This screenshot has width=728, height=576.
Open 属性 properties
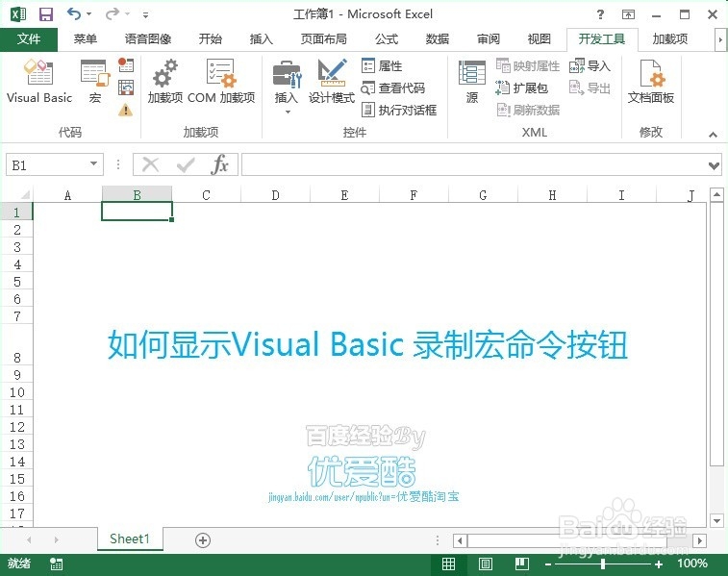(382, 66)
